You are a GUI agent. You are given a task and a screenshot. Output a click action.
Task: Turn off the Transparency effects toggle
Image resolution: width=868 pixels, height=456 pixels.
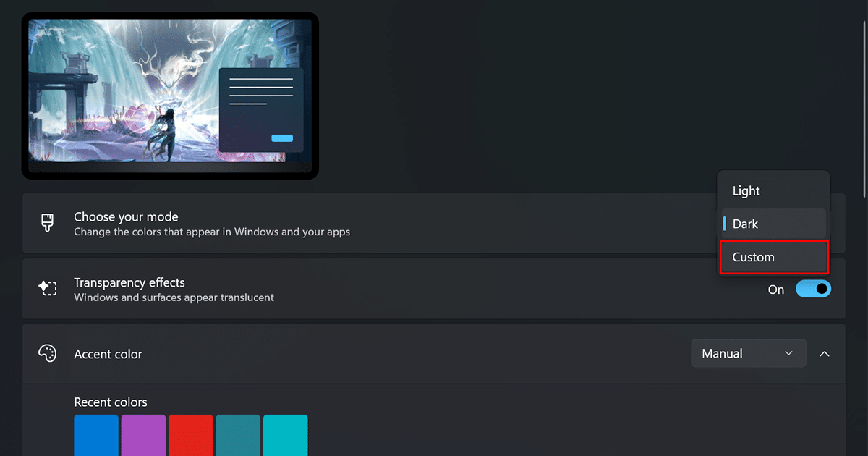[x=813, y=289]
